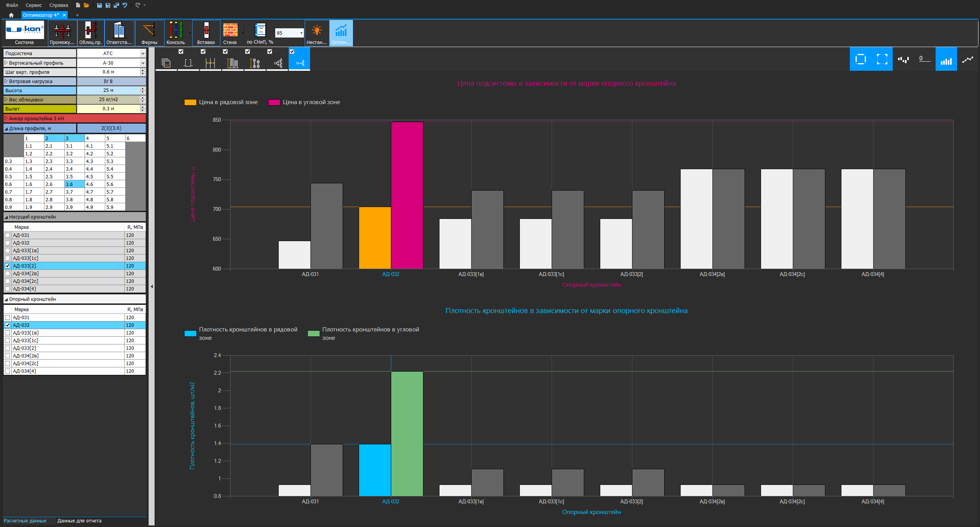Select the U-shaped profile chart icon
This screenshot has height=527, width=980.
coord(188,63)
